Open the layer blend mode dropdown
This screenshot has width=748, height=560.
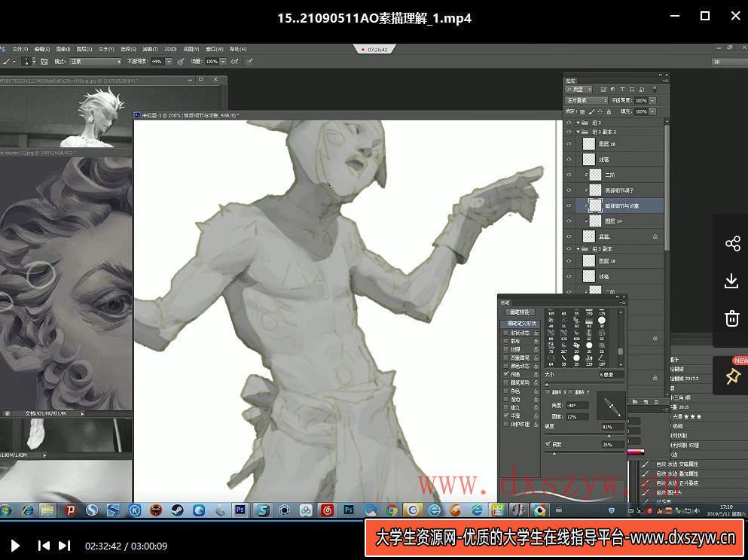(x=587, y=101)
